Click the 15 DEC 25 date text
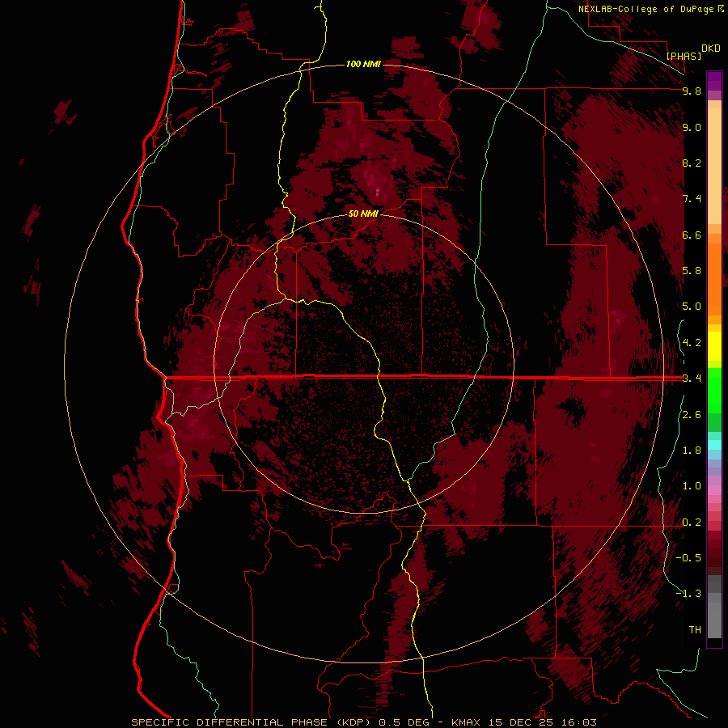This screenshot has height=728, width=728. coord(520,722)
